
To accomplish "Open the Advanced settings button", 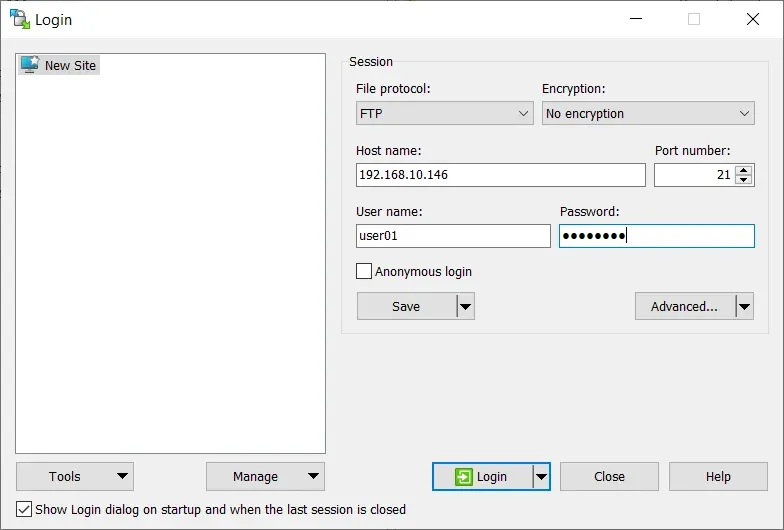I will (x=684, y=306).
